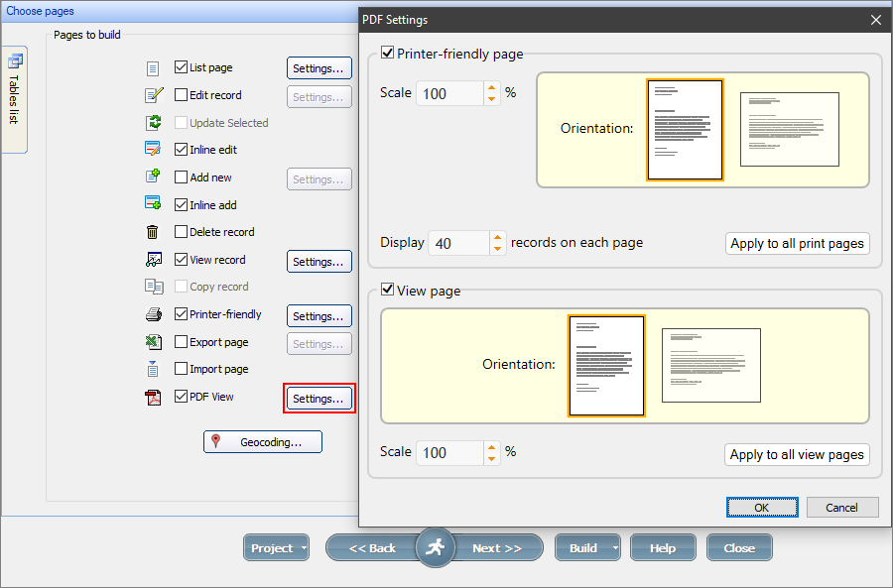The width and height of the screenshot is (893, 588).
Task: Click the Export page Excel icon
Action: pos(153,342)
